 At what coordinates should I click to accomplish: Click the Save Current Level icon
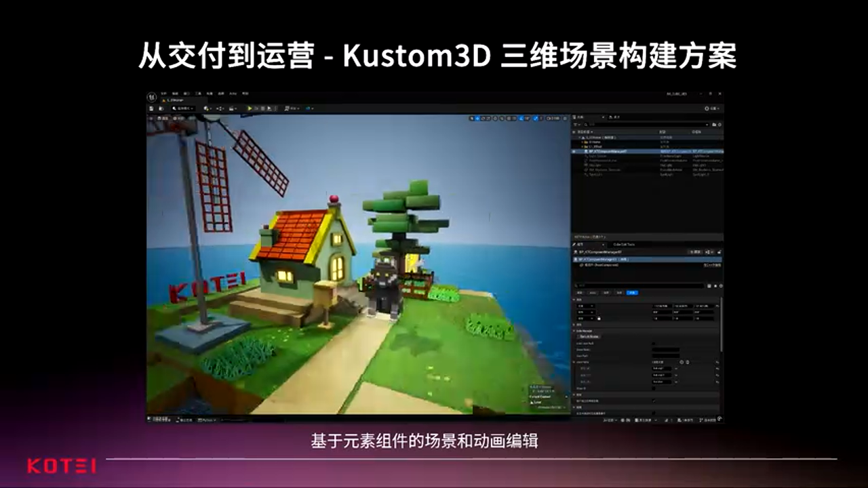[x=151, y=108]
